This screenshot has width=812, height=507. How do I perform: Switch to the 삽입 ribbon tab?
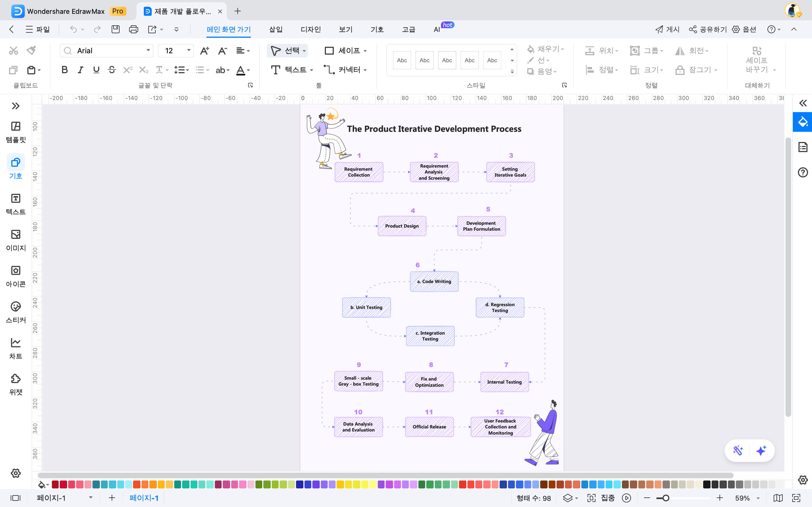tap(275, 29)
